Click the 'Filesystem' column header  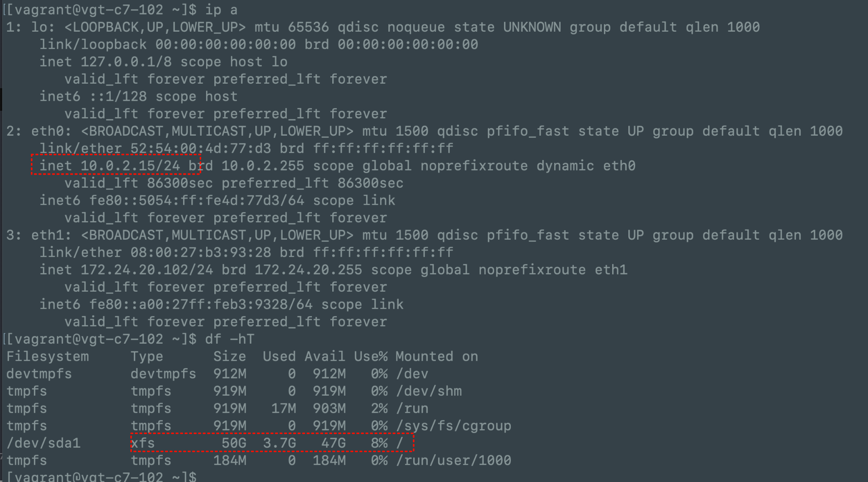click(47, 357)
